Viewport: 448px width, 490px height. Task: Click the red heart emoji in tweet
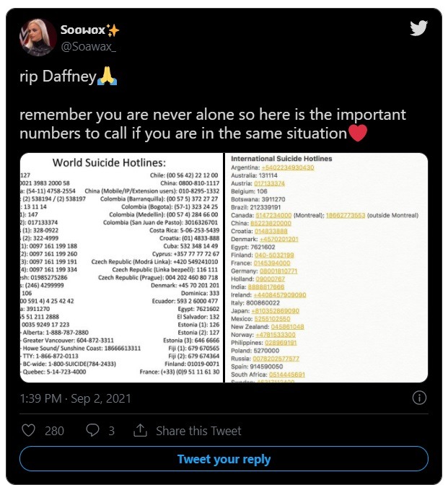pos(358,134)
